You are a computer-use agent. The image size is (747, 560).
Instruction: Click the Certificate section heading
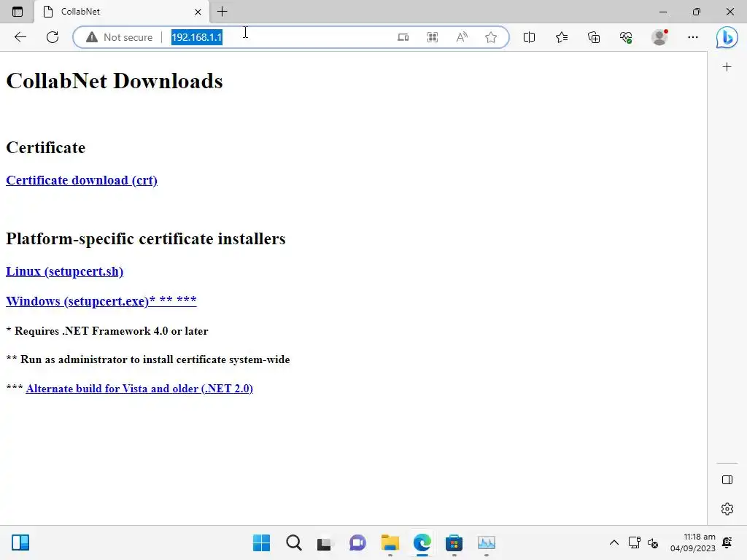46,147
